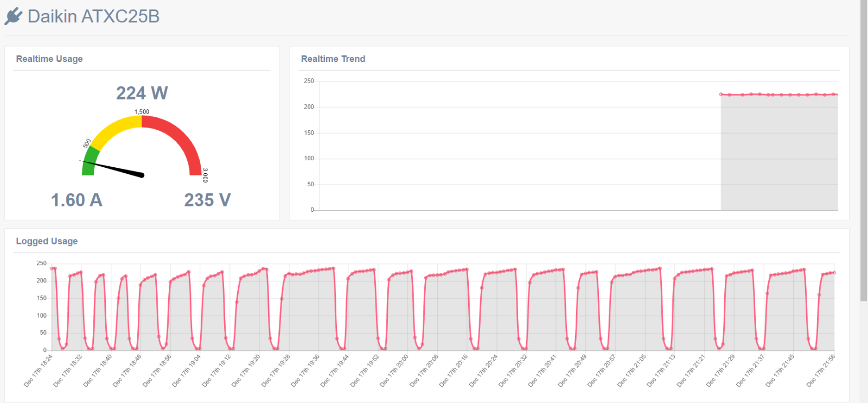Click the 100 axis label in Realtime Trend
Image resolution: width=868 pixels, height=403 pixels.
pos(309,159)
